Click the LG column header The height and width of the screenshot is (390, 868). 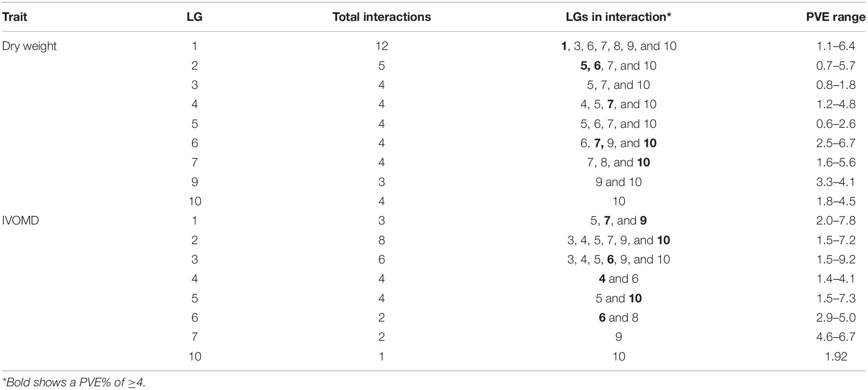coord(194,17)
